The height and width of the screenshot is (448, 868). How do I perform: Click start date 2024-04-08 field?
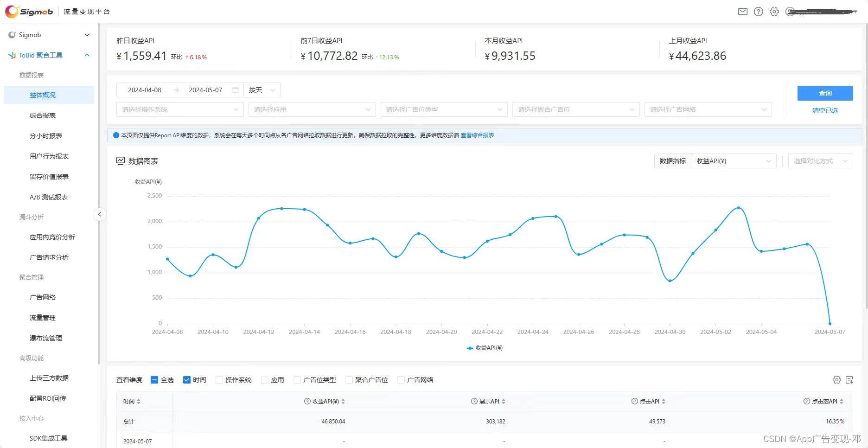tap(145, 90)
